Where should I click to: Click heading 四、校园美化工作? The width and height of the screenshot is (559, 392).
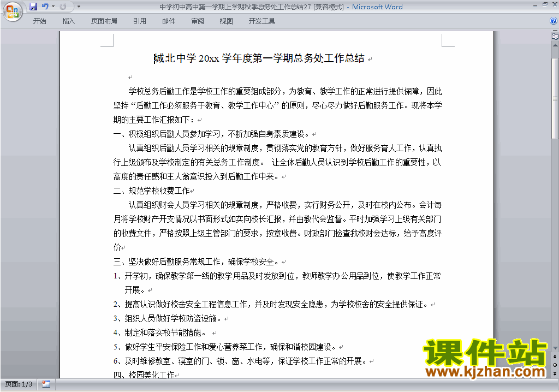144,375
